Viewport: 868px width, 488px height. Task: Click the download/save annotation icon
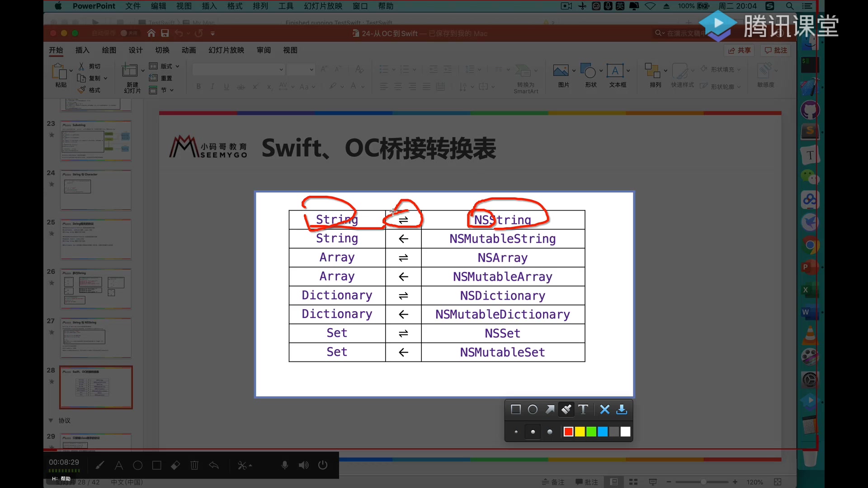point(622,409)
